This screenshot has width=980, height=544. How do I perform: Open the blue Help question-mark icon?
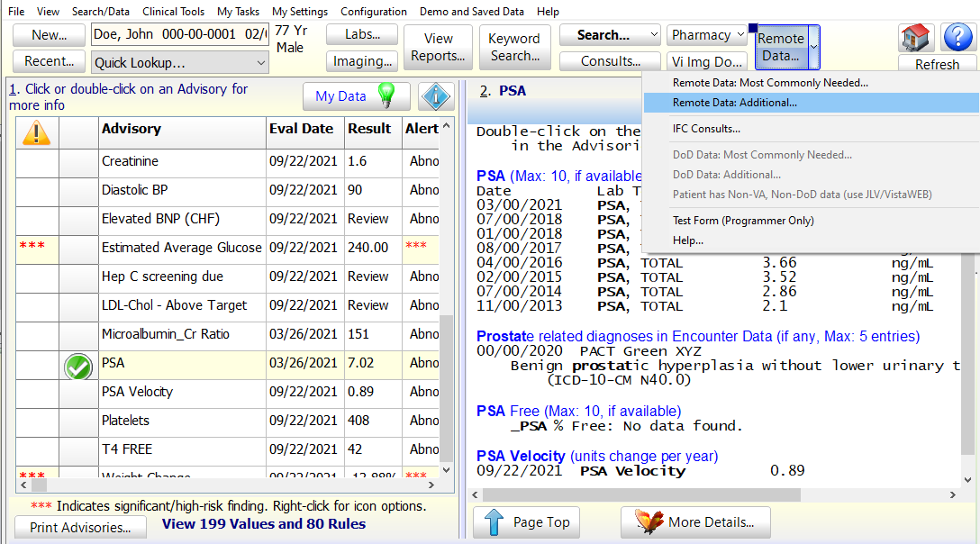[957, 38]
